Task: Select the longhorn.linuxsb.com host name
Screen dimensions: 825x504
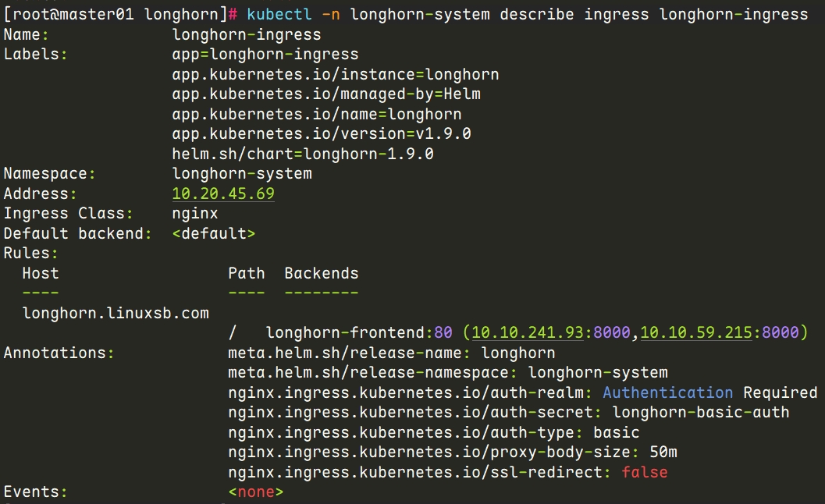Action: 116,313
